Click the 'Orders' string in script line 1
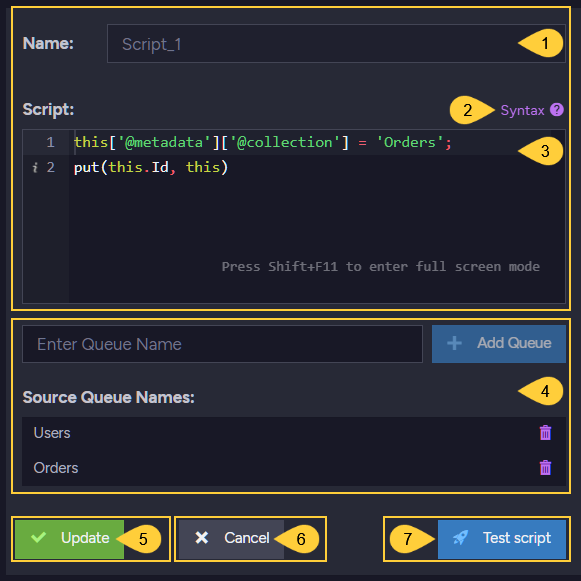The image size is (581, 581). click(x=409, y=142)
